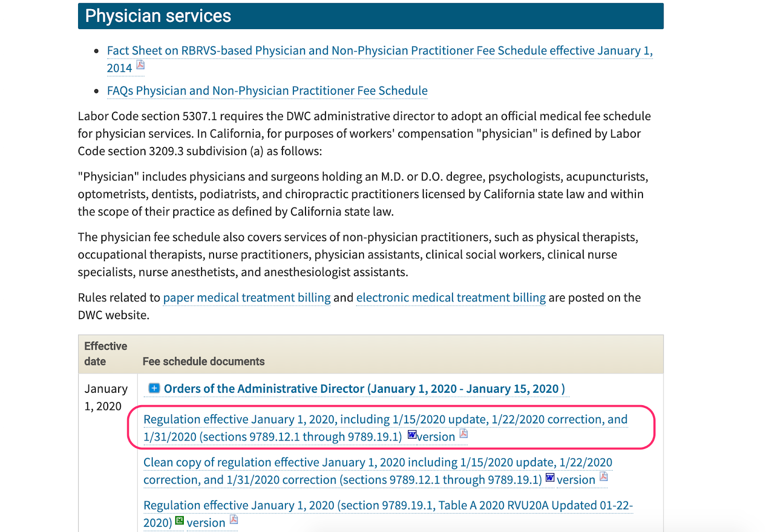
Task: Open Fact Sheet on RBRVS-based Fee Schedule link
Action: click(380, 59)
